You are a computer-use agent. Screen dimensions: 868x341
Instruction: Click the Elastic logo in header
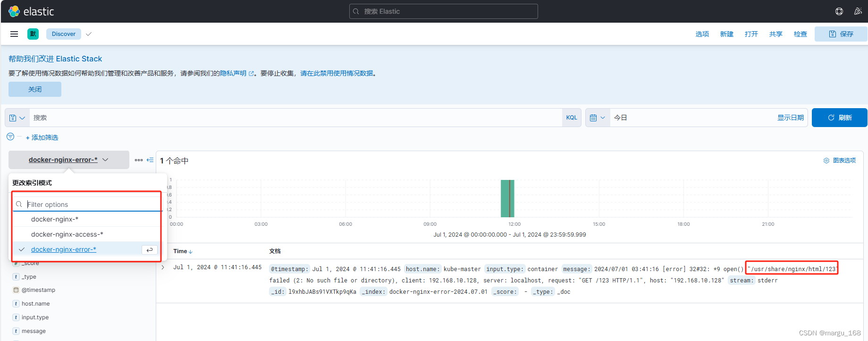point(31,11)
